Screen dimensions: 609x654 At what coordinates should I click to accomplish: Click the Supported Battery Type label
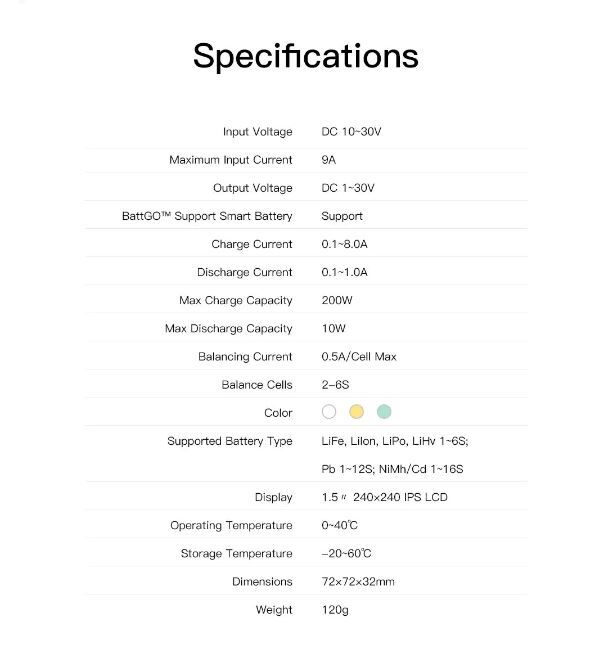230,441
